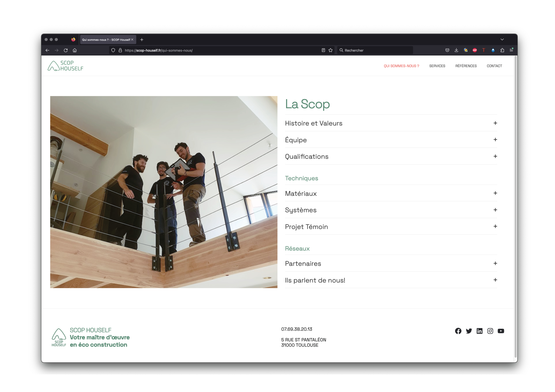Open the Instagram icon in footer
This screenshot has height=392, width=555.
(490, 331)
